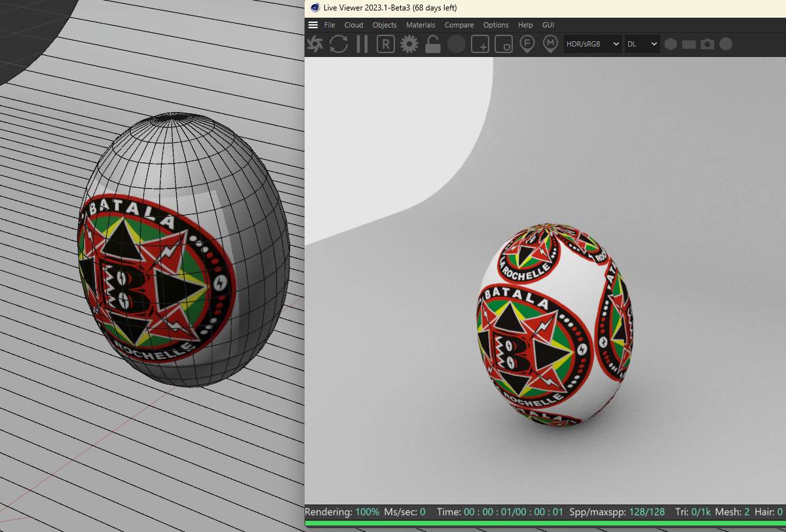786x532 pixels.
Task: Click the Cinema 4D logo in title bar
Action: coord(314,8)
